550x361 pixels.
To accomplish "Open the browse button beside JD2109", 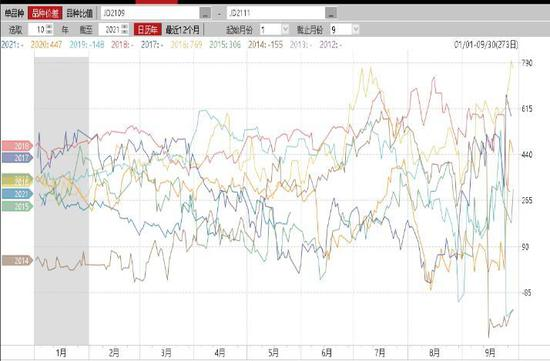I will 205,13.
